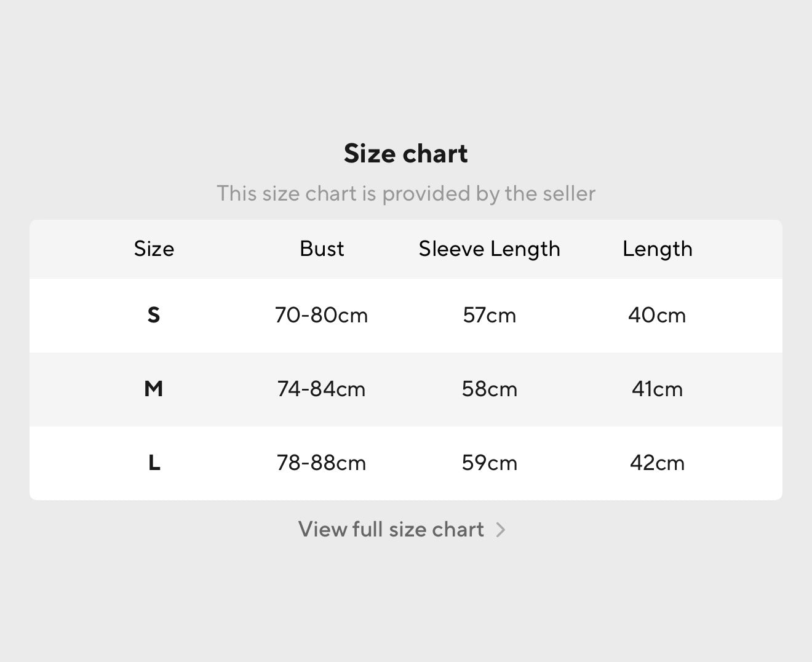Click the 41cm length value
Screen dimensions: 812x662
click(x=658, y=389)
